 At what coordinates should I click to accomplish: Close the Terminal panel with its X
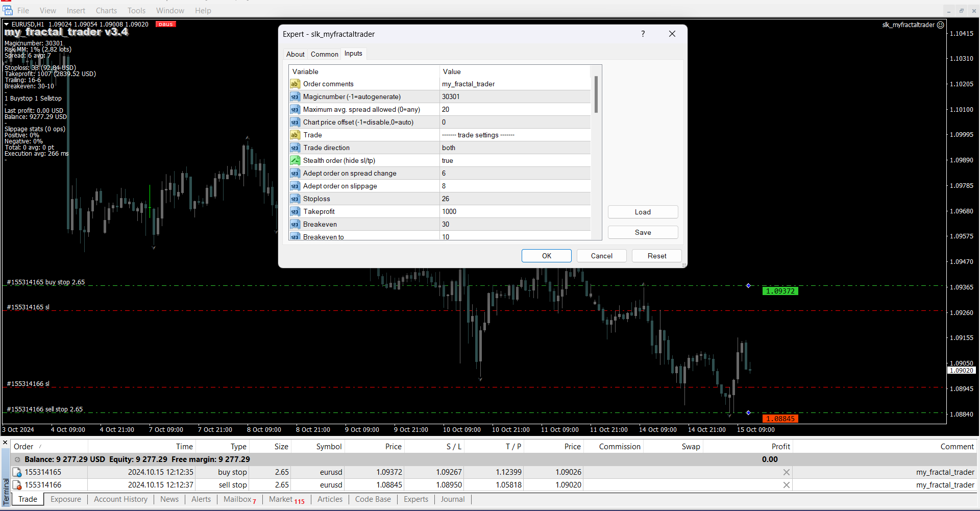point(5,443)
